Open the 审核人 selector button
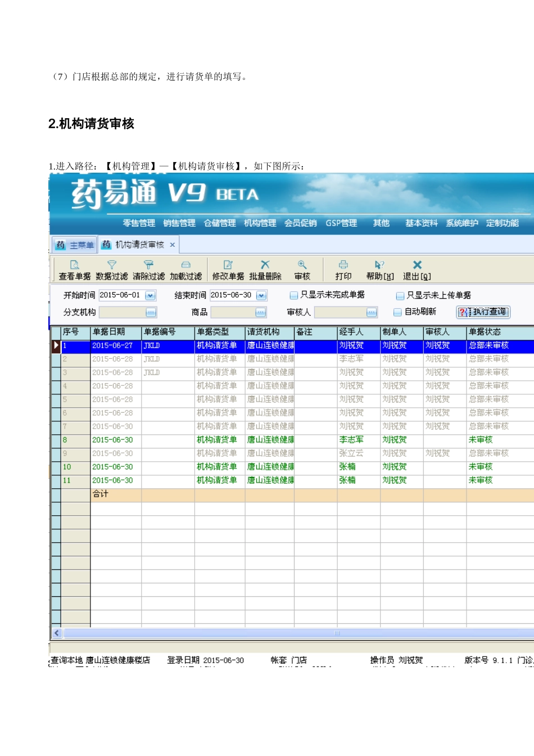The image size is (534, 756). pyautogui.click(x=372, y=313)
